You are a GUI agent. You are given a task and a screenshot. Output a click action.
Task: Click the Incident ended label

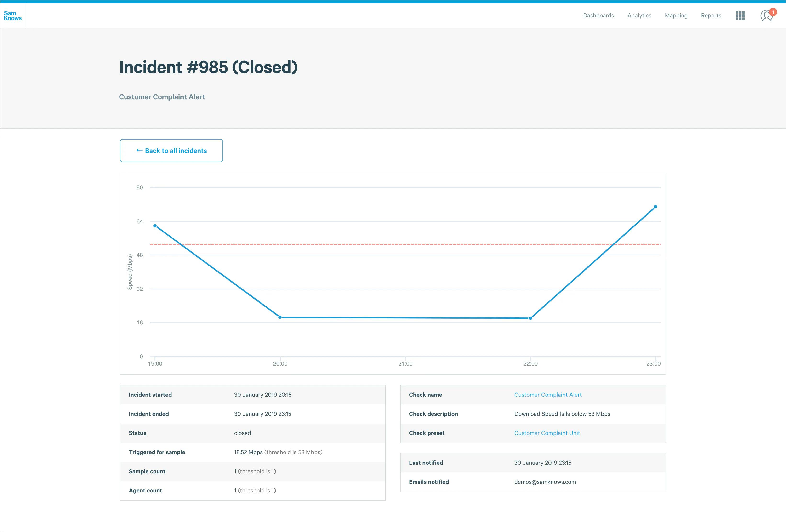(148, 414)
